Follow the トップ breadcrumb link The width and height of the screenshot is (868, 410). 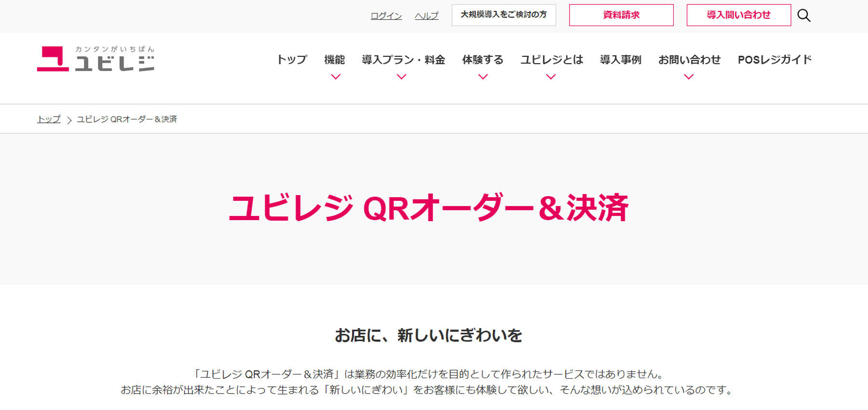pos(49,119)
